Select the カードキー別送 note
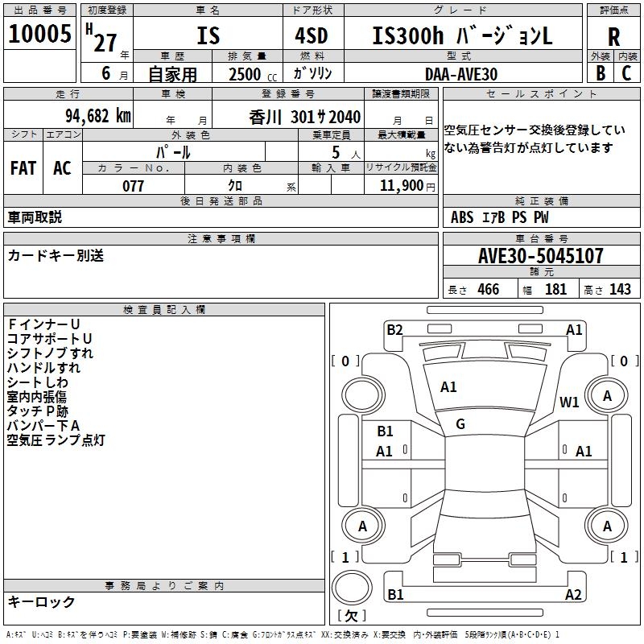Screen dimensions: 644x644 (56, 256)
